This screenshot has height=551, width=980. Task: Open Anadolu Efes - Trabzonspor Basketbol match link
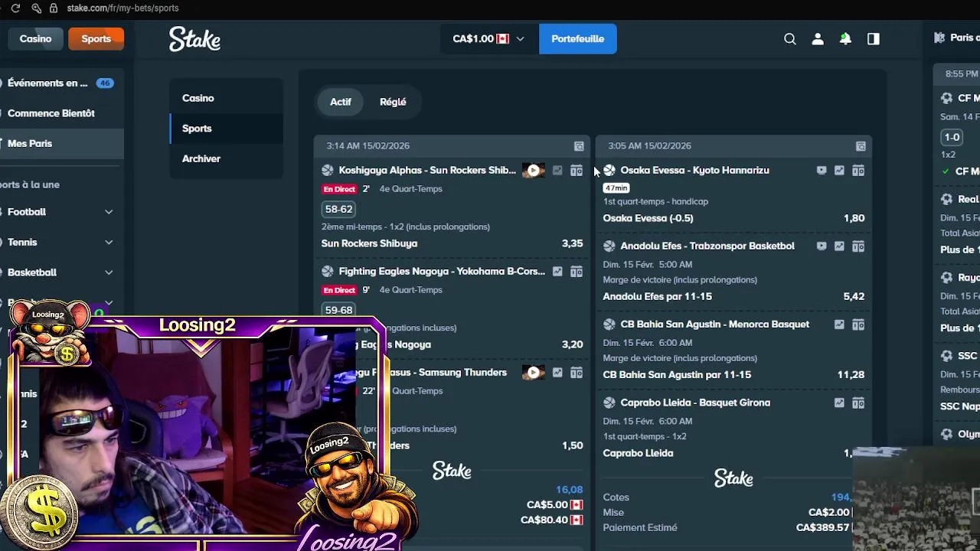[x=707, y=246]
